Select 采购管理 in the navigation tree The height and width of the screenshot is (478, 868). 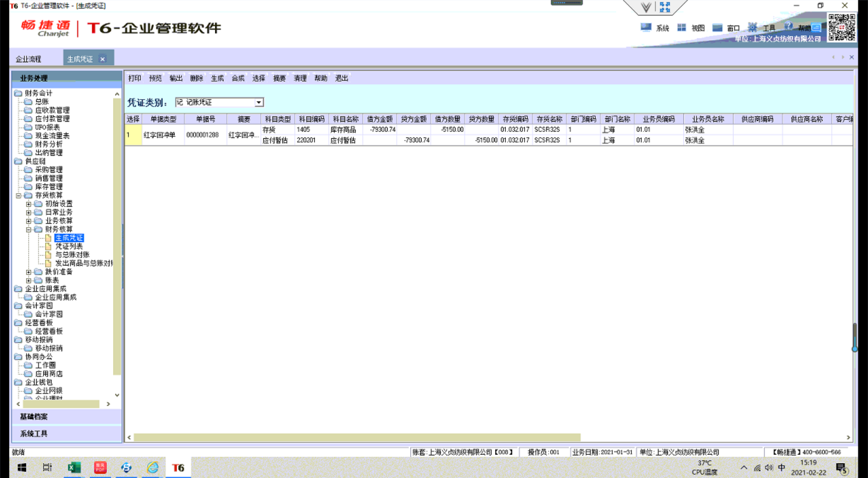[x=49, y=170]
